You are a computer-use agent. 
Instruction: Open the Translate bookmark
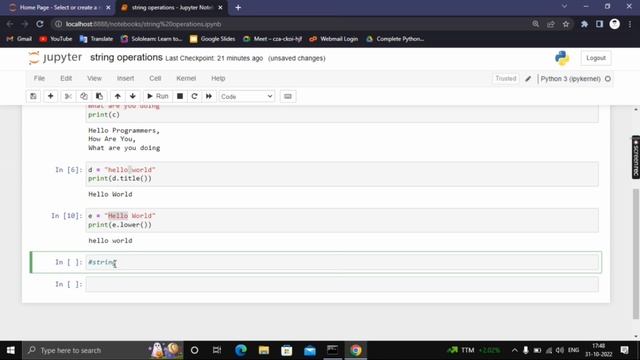(96, 39)
